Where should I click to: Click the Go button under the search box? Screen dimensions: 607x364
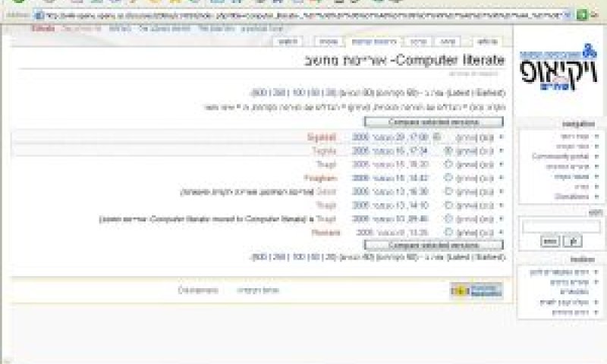(573, 242)
